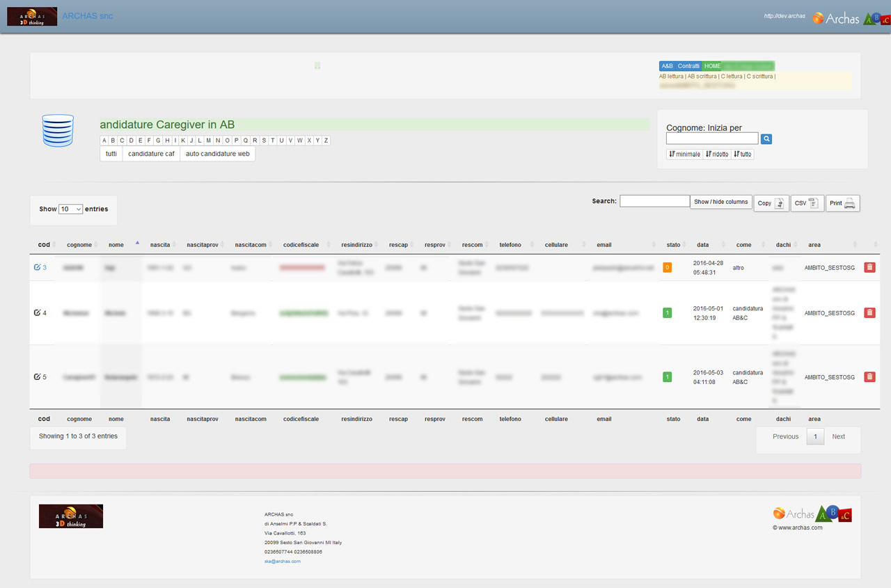Open the Show entries count dropdown
This screenshot has height=588, width=891.
[71, 209]
